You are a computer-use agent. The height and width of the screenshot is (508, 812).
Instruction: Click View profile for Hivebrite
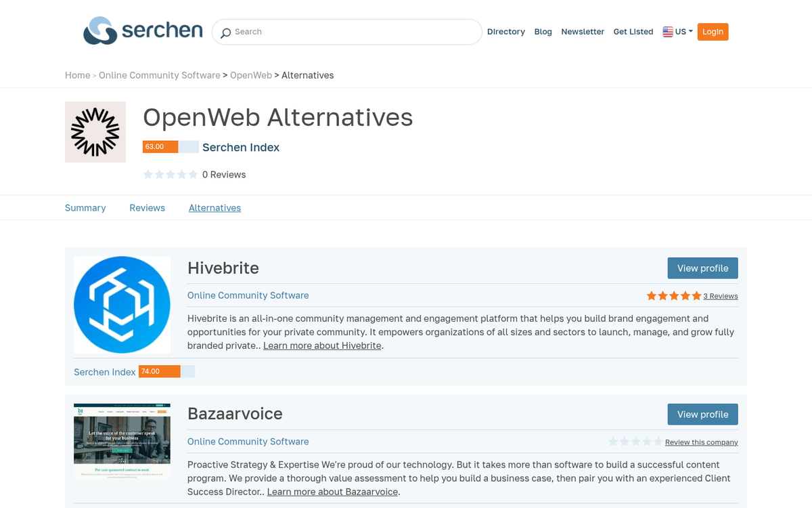pos(702,268)
